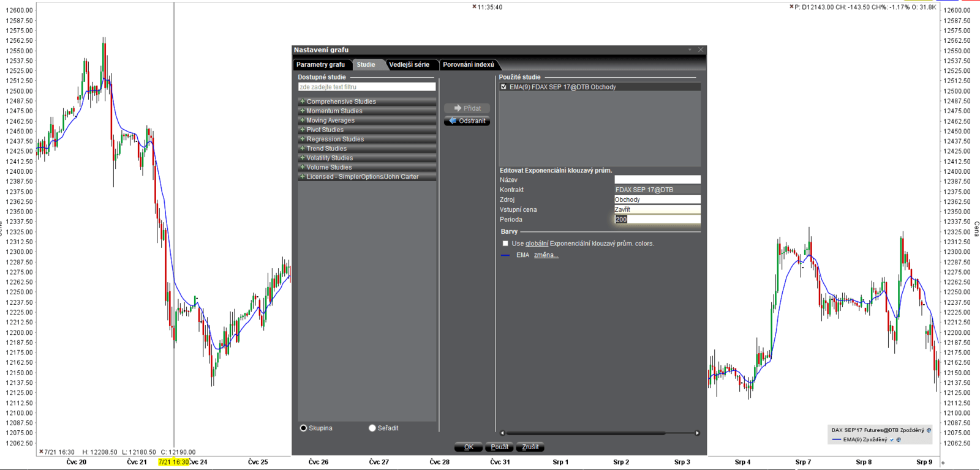Close the Nastavení grafu dialog
This screenshot has height=470, width=980.
701,50
